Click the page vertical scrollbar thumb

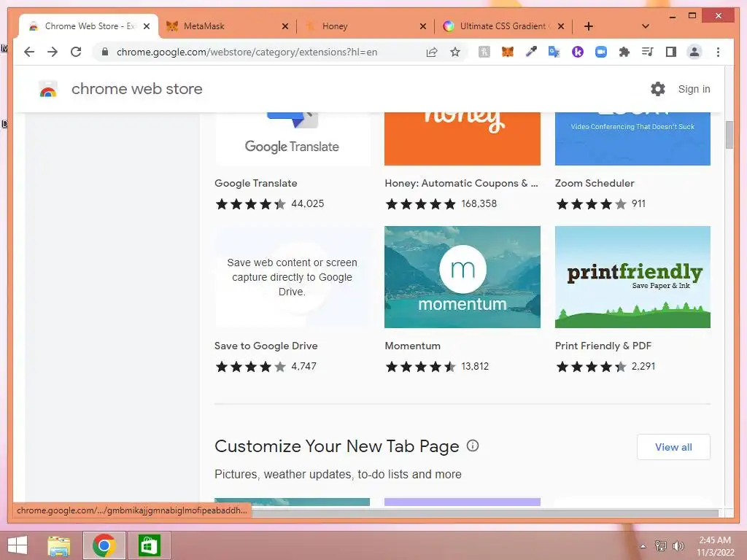tap(729, 135)
